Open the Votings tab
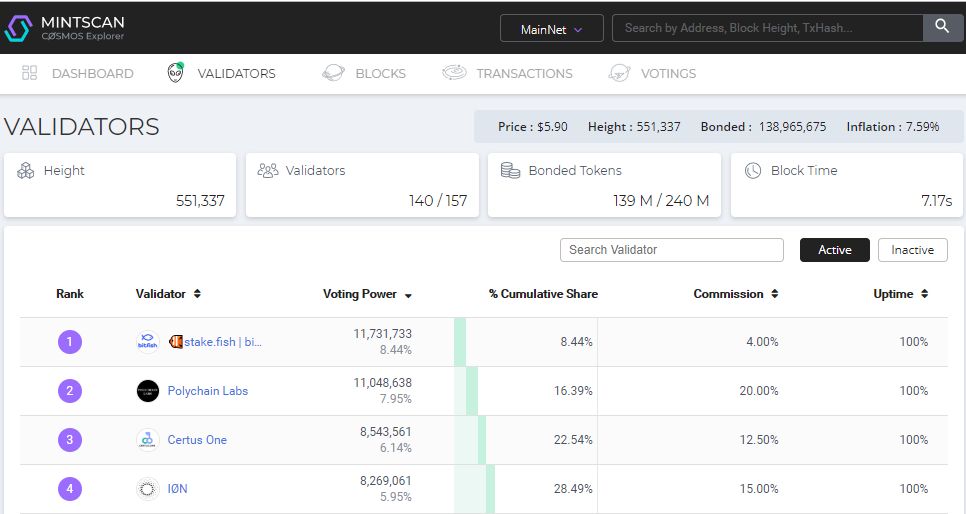This screenshot has height=514, width=966. point(668,73)
